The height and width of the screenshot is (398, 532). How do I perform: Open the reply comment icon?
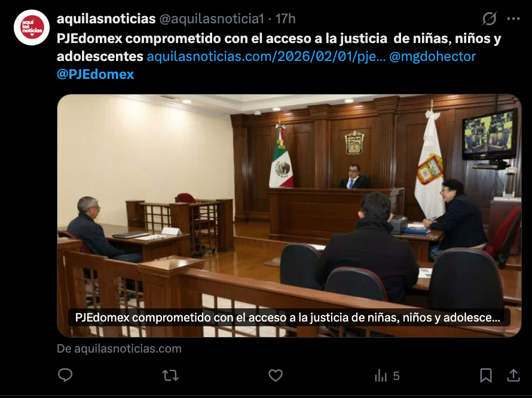(65, 375)
